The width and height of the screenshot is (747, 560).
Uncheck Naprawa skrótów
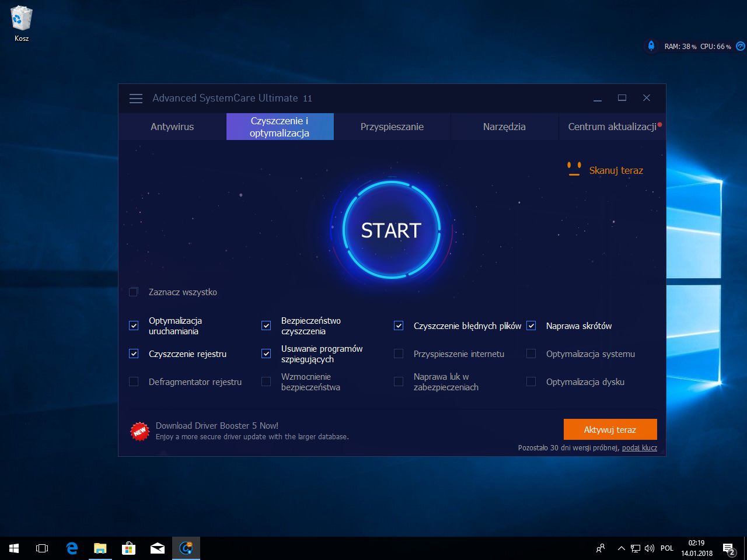pyautogui.click(x=531, y=325)
